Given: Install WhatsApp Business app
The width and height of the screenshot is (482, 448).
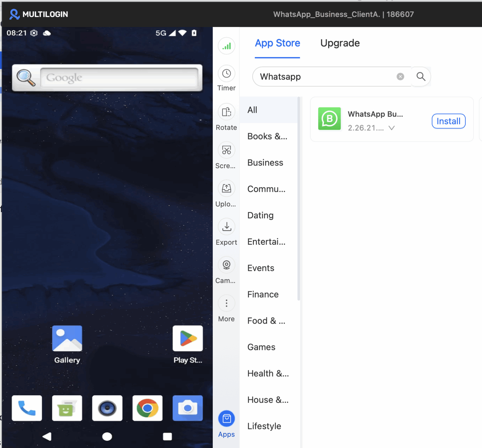Looking at the screenshot, I should [448, 121].
